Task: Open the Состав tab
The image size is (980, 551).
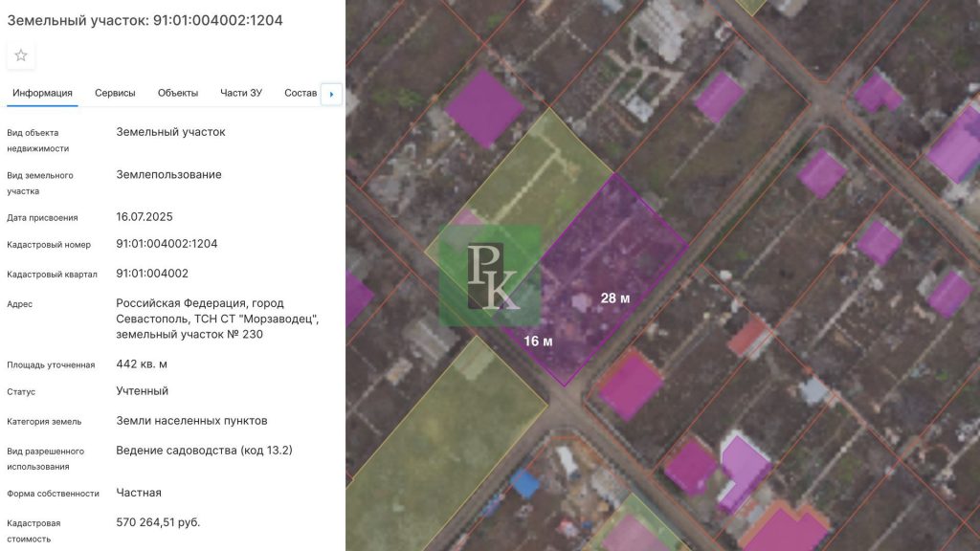Action: point(301,93)
